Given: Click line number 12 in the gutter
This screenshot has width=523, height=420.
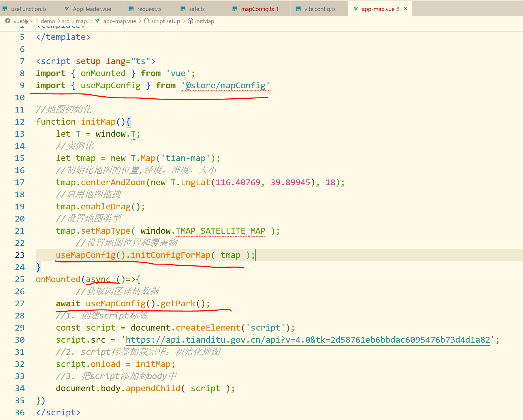Looking at the screenshot, I should tap(20, 122).
